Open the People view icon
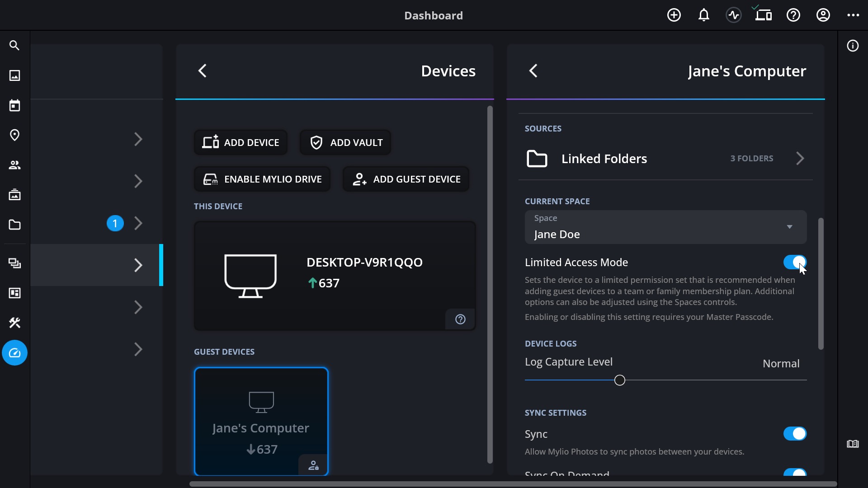Viewport: 868px width, 488px height. 14,165
